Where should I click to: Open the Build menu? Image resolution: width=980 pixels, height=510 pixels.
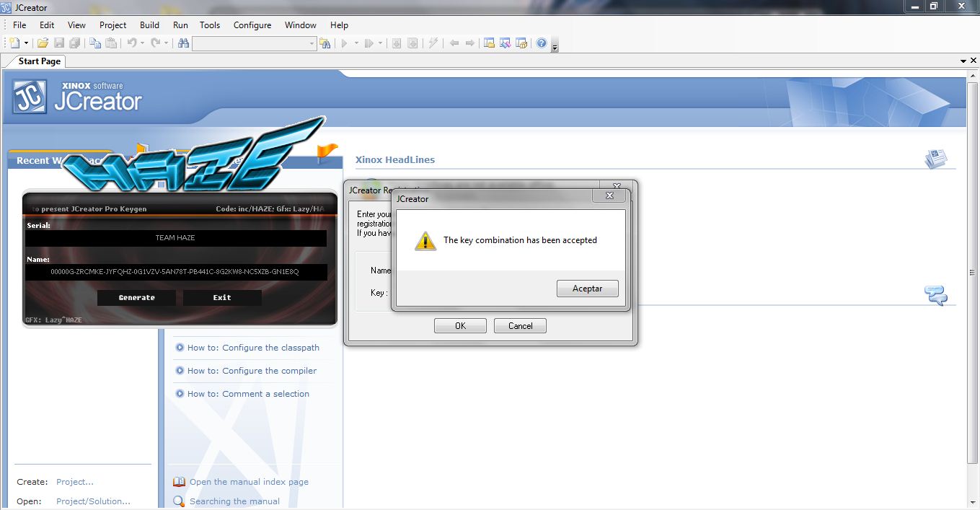pos(149,25)
